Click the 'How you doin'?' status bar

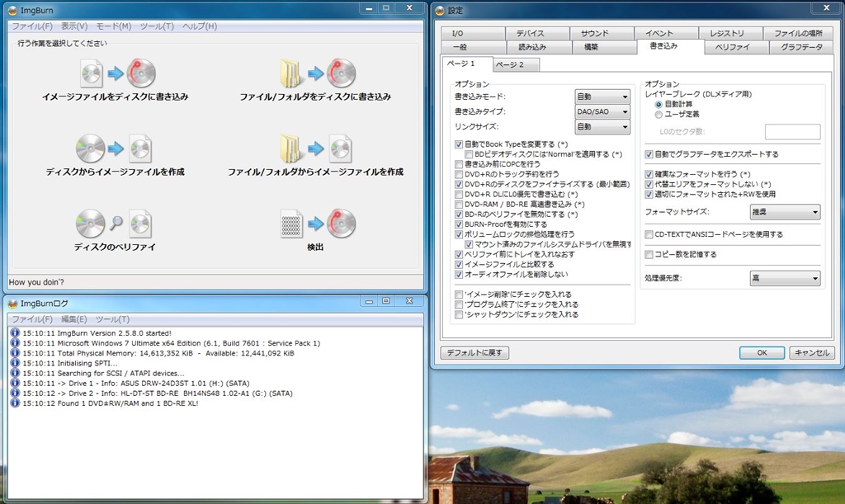[215, 282]
